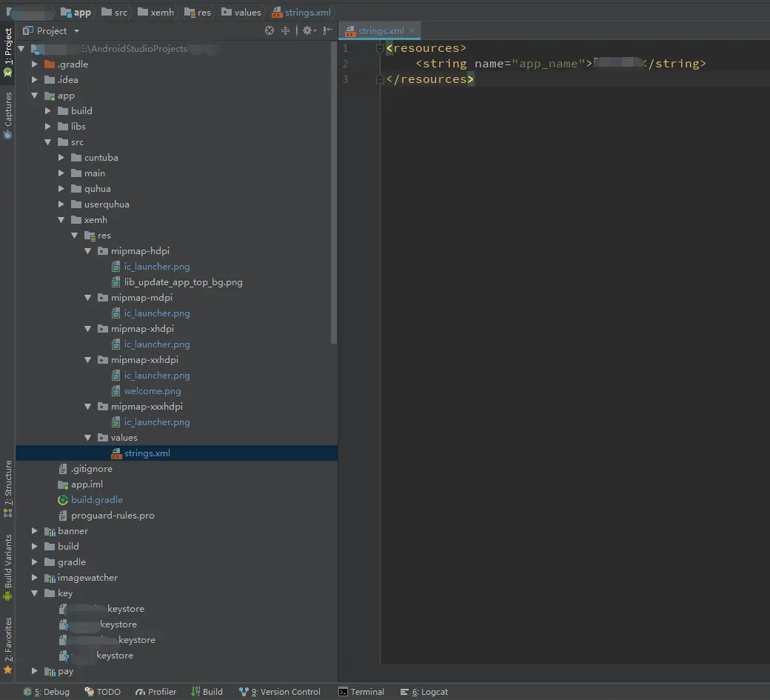Image resolution: width=770 pixels, height=700 pixels.
Task: Click the app.iml file icon
Action: click(63, 484)
